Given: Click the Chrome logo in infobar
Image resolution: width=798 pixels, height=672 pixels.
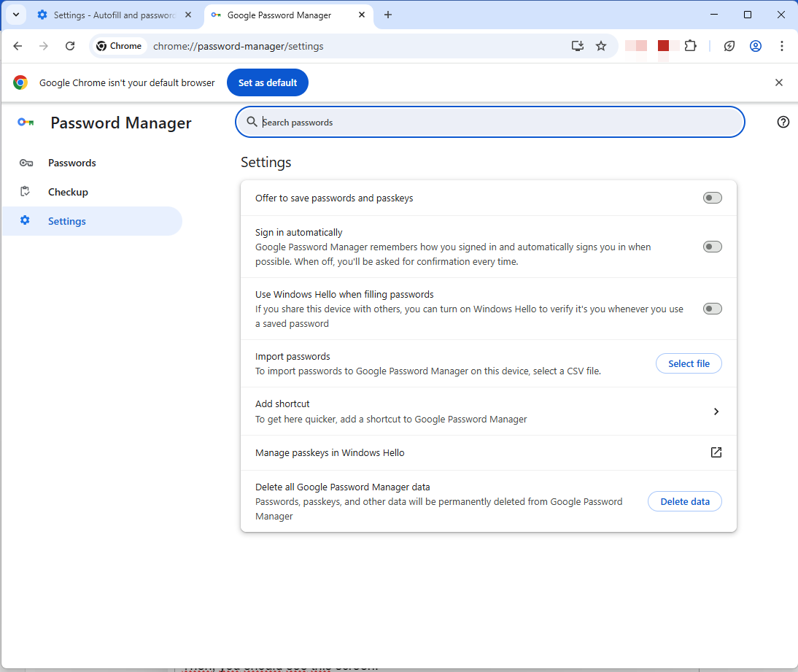Looking at the screenshot, I should (x=20, y=82).
